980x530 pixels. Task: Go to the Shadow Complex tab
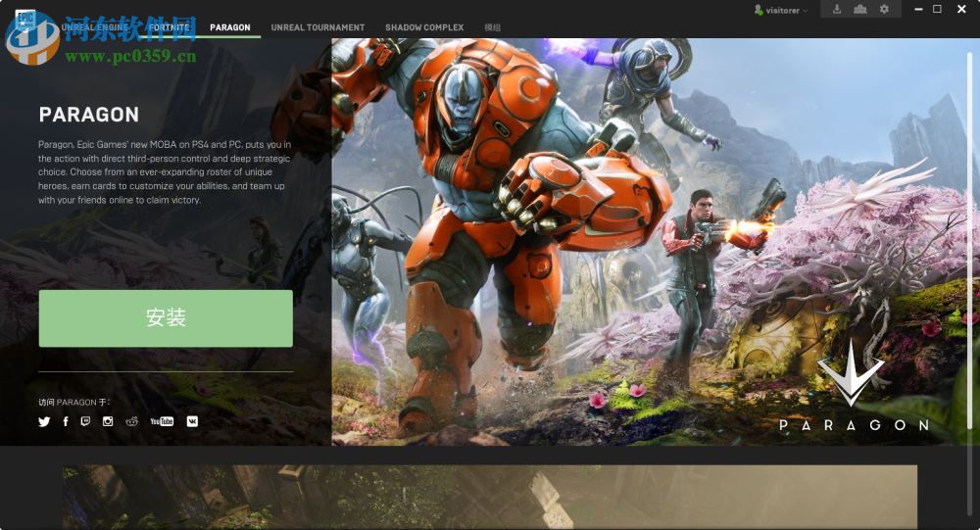(x=424, y=27)
